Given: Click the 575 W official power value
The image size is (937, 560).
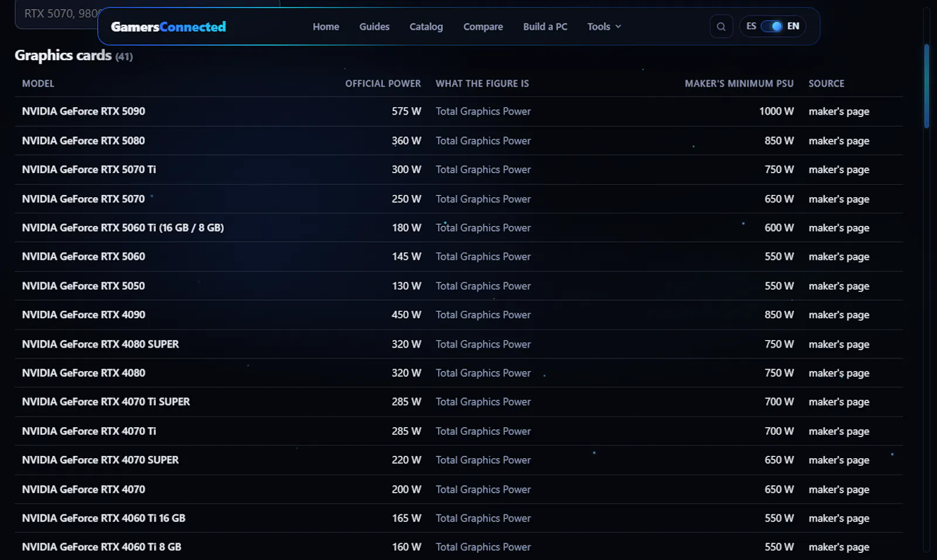Looking at the screenshot, I should pyautogui.click(x=406, y=111).
